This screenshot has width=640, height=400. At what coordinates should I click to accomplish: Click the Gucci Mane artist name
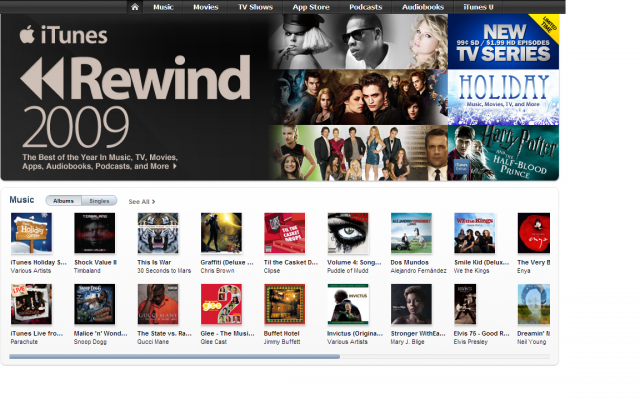(153, 342)
